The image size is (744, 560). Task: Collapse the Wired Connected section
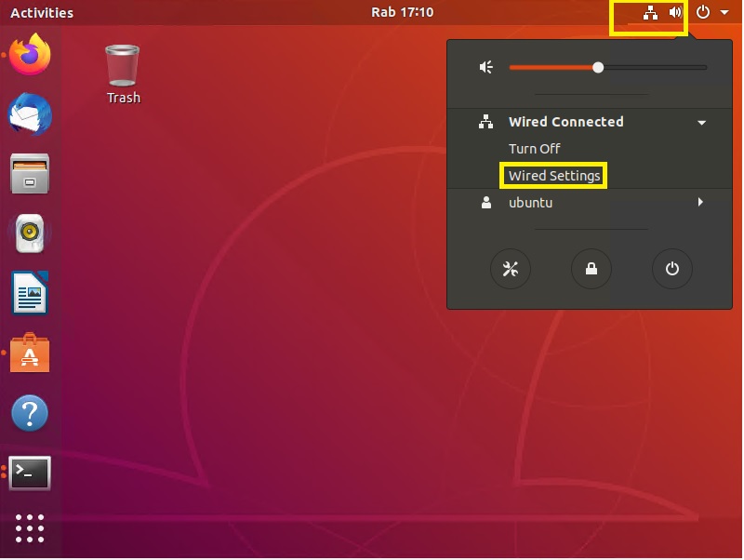701,123
